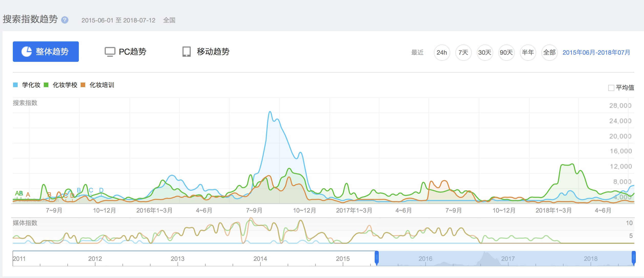This screenshot has width=644, height=278.
Task: Click the 2013 label on the timeline
Action: [x=177, y=259]
